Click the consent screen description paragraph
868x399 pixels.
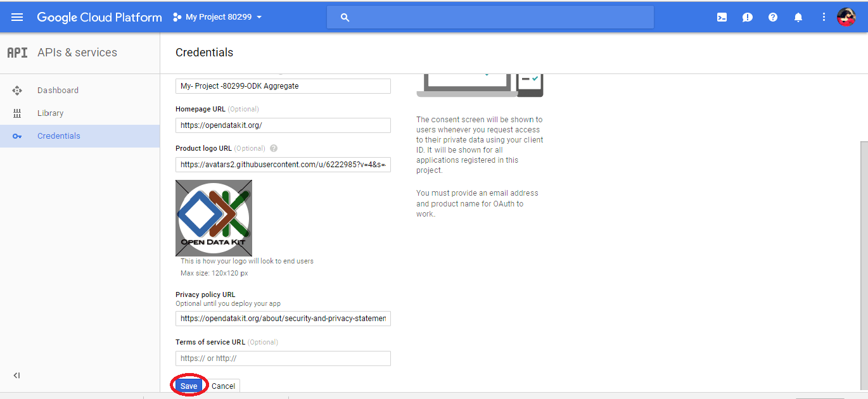point(480,145)
